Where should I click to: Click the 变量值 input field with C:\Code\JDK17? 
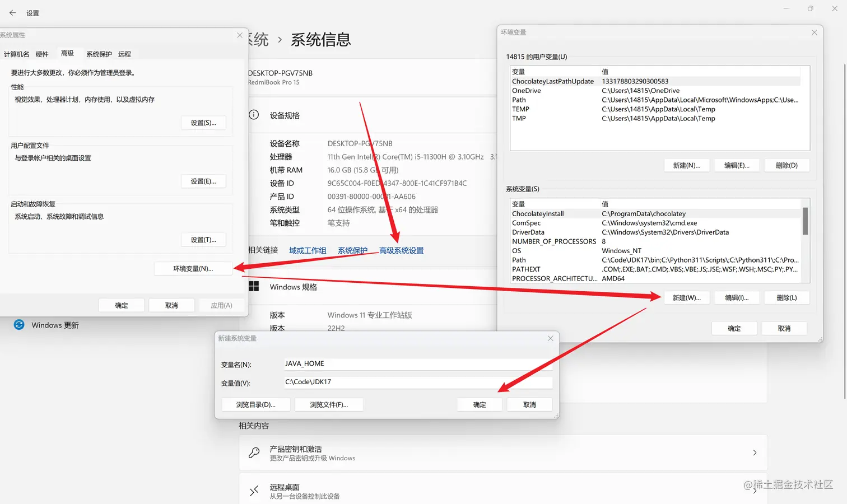pyautogui.click(x=418, y=382)
